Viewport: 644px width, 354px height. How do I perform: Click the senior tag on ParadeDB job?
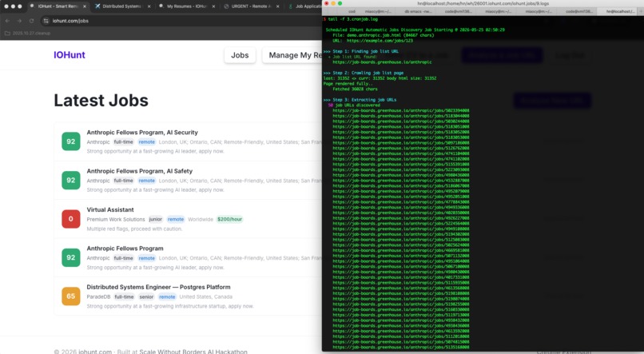146,297
